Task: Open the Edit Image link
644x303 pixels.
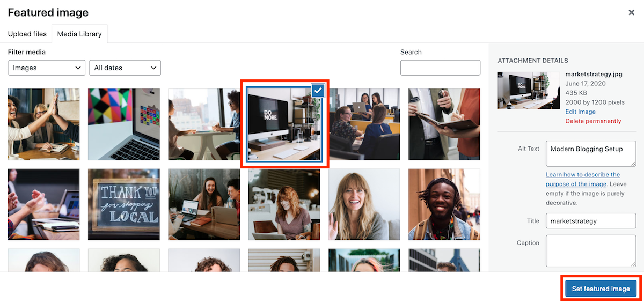Action: [x=580, y=112]
